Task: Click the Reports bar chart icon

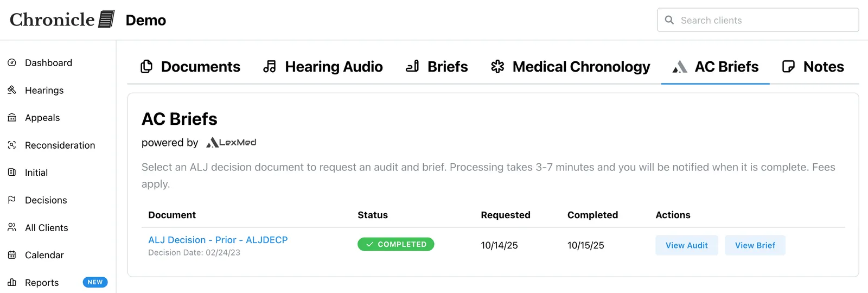Action: coord(12,282)
